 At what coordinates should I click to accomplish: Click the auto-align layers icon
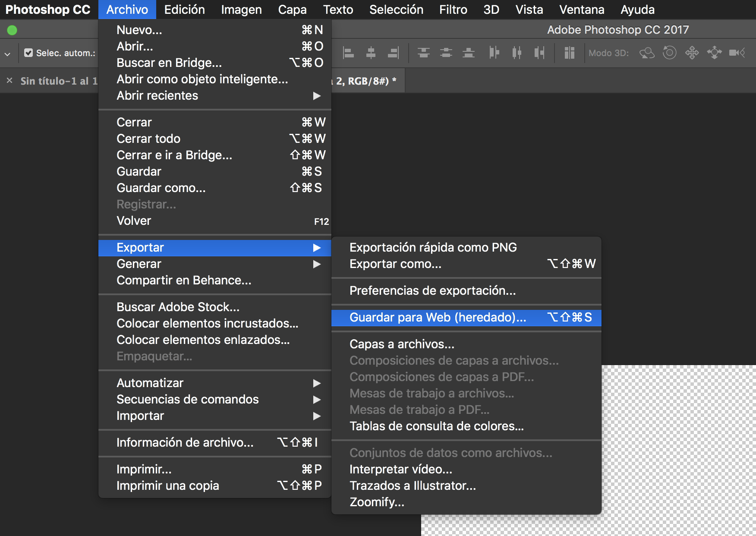(x=569, y=53)
